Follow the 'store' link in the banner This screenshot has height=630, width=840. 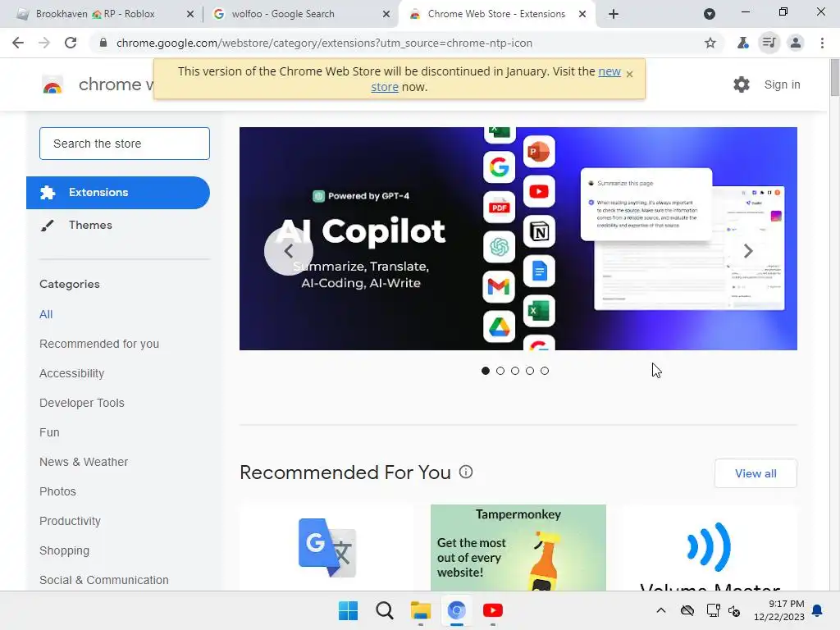tap(385, 87)
